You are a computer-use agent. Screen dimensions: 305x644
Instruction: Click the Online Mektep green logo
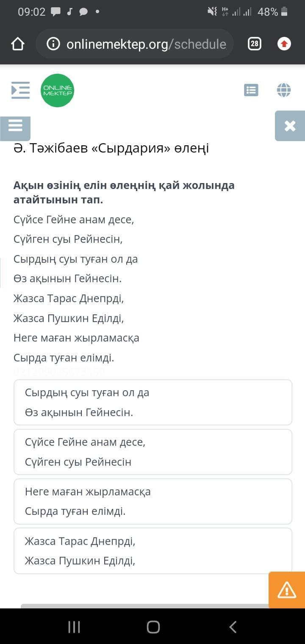point(57,90)
